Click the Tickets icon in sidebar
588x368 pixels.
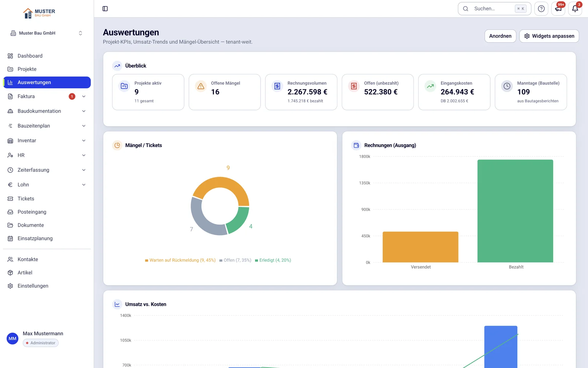pos(10,199)
